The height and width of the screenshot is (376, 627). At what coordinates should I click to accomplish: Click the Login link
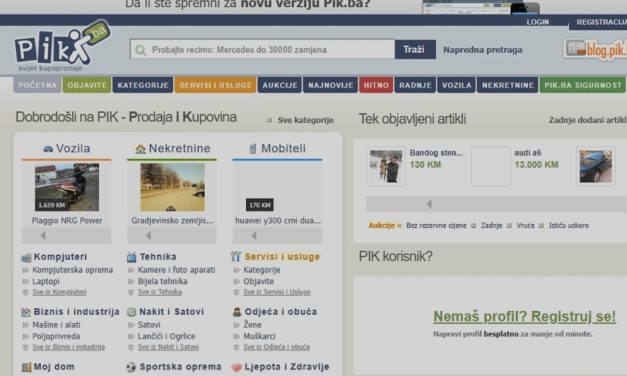(x=537, y=22)
